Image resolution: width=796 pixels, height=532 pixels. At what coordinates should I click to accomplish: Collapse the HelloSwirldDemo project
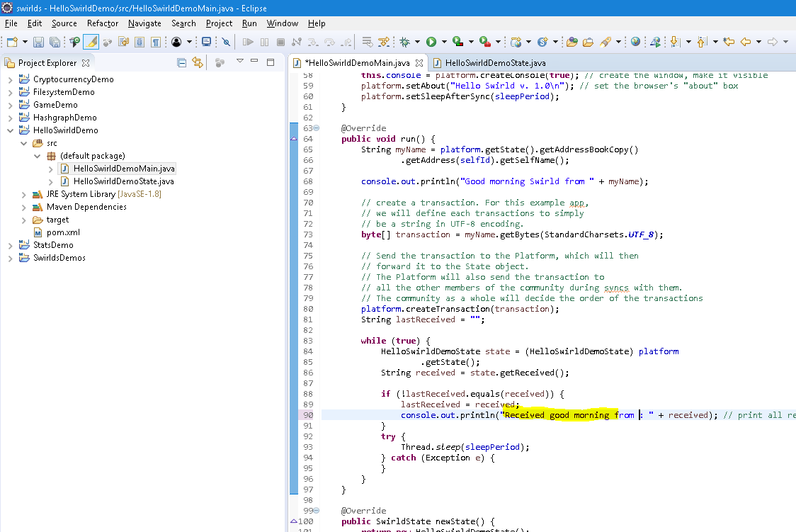tap(10, 130)
